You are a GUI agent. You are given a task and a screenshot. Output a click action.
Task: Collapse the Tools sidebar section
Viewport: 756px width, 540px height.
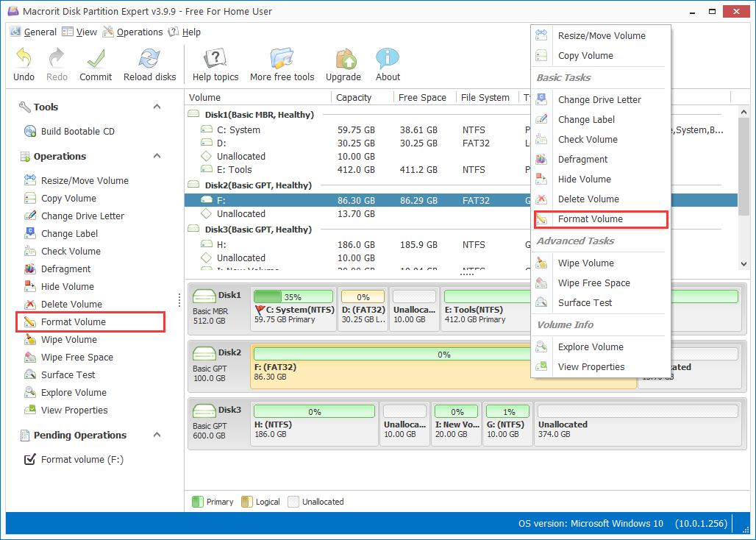[155, 107]
